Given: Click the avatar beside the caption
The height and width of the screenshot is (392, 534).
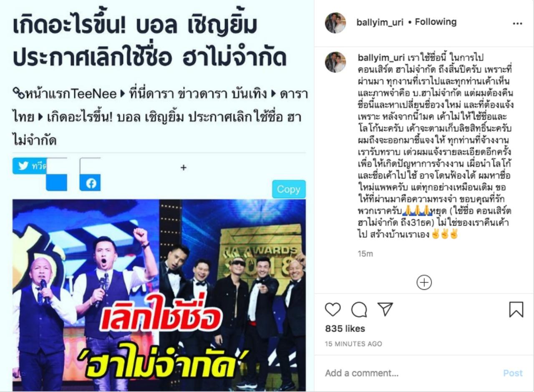Looking at the screenshot, I should click(x=335, y=62).
